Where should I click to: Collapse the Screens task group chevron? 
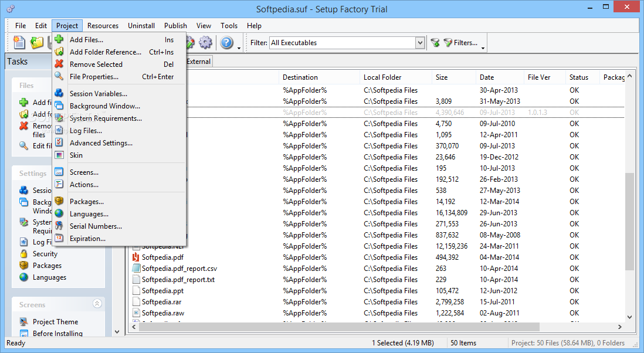click(x=97, y=303)
